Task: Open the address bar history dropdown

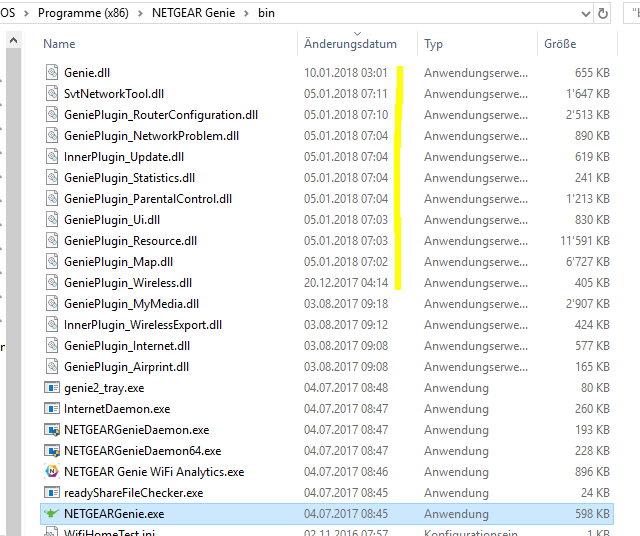Action: [x=586, y=14]
